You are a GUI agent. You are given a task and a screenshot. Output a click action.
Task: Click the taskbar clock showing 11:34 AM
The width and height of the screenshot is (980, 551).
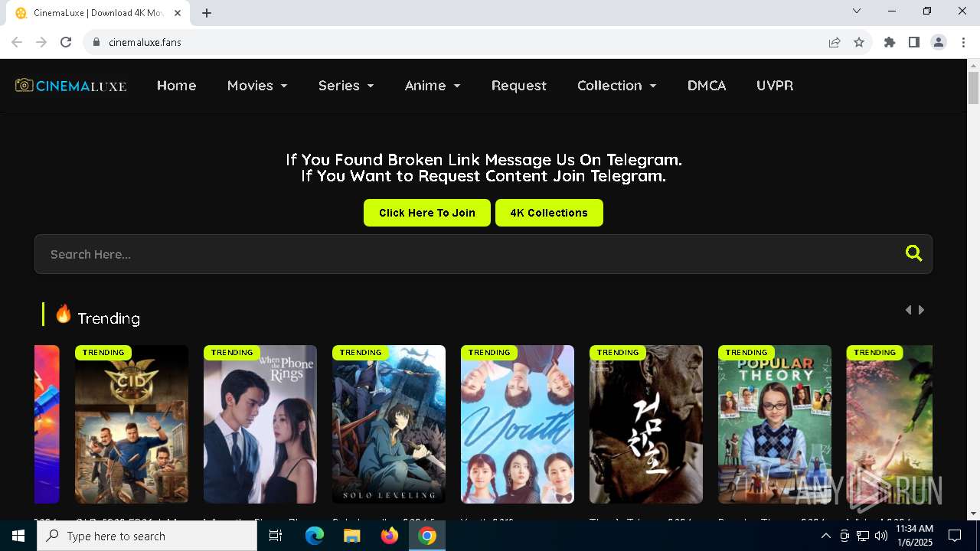pyautogui.click(x=914, y=536)
